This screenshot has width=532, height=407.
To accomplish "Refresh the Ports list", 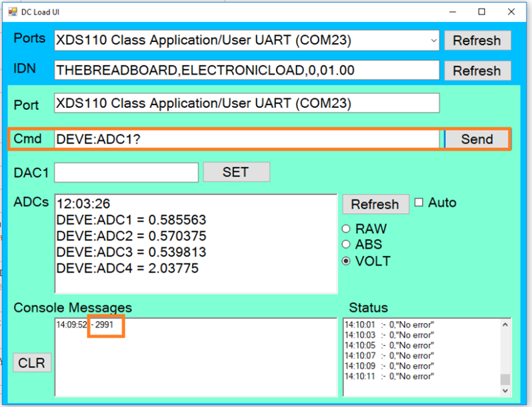I will [477, 41].
